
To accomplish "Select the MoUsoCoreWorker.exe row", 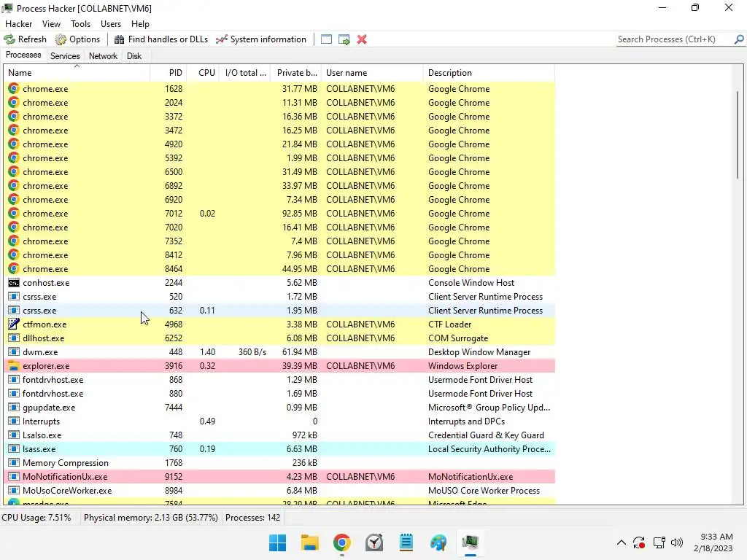I will click(x=279, y=491).
